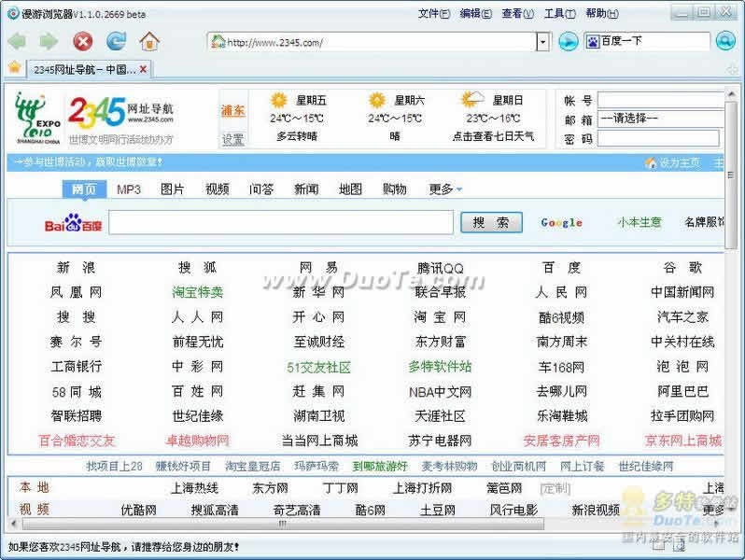The height and width of the screenshot is (560, 745).
Task: Open 点击查看七日天气 link
Action: coord(493,136)
